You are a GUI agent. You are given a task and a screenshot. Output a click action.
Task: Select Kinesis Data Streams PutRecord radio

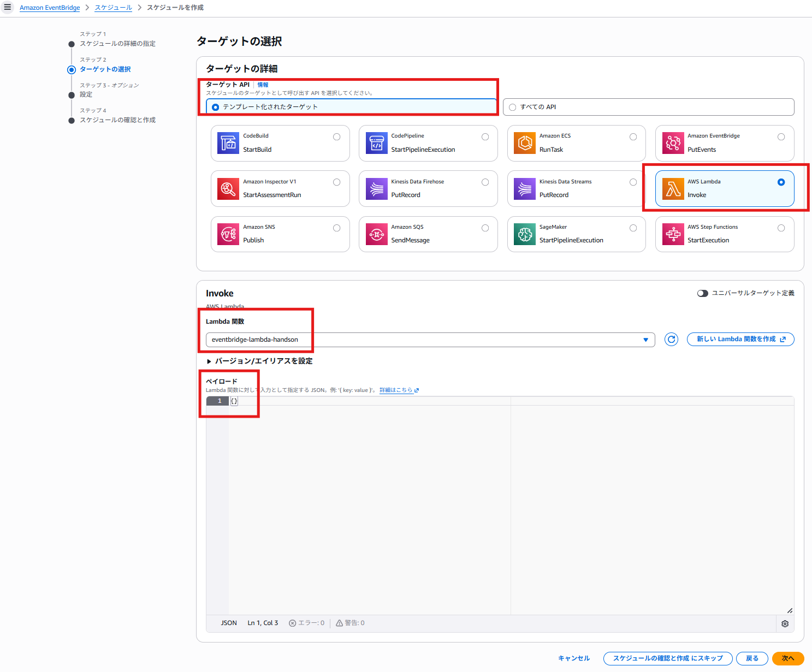pos(633,182)
